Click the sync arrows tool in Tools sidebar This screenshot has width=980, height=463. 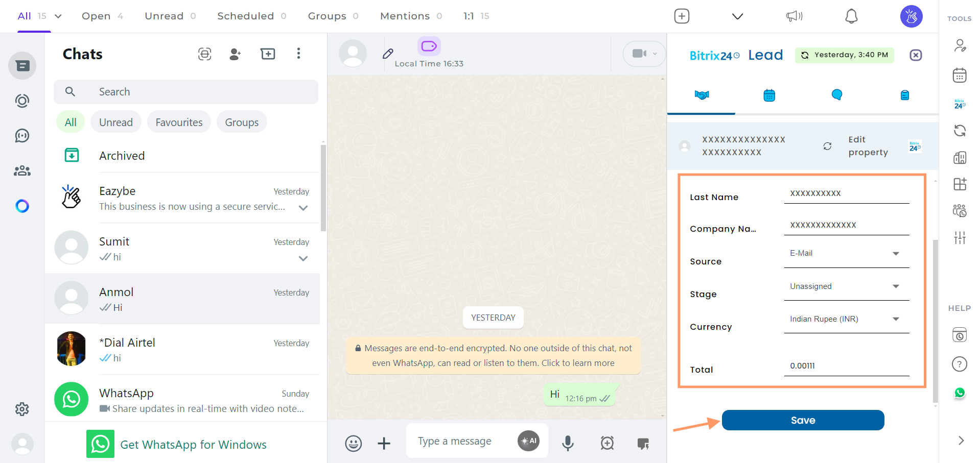(x=960, y=131)
